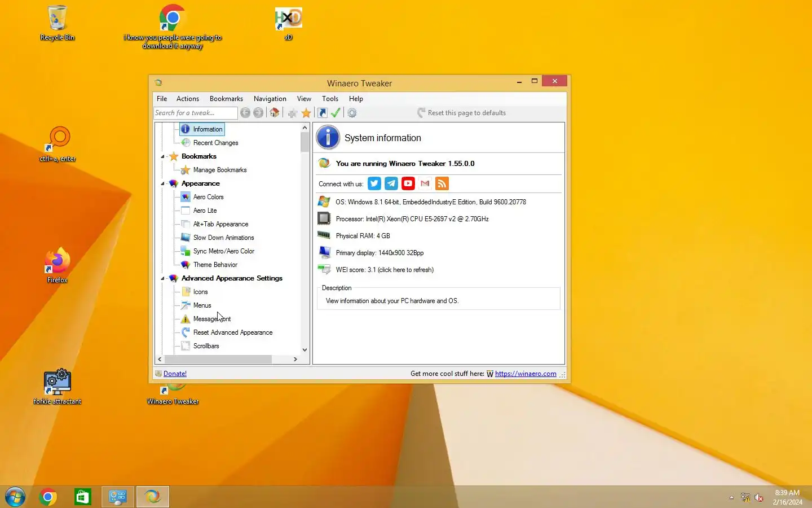Click the tree's horizontal scrollbar right arrow
Image resolution: width=812 pixels, height=508 pixels.
(x=295, y=359)
